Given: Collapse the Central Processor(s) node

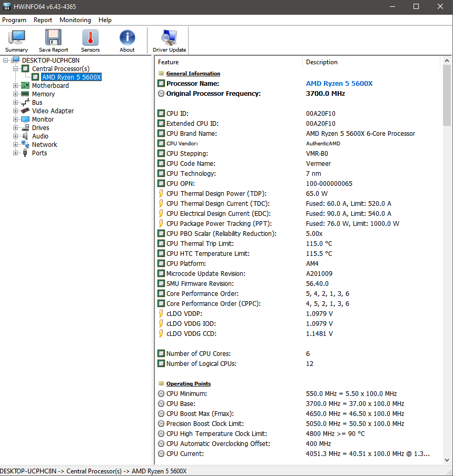Looking at the screenshot, I should coord(15,68).
